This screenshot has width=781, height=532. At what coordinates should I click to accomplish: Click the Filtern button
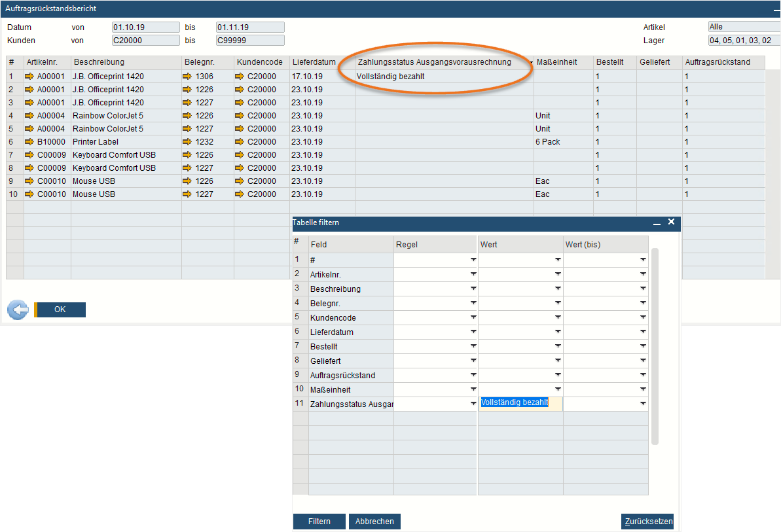tap(319, 521)
